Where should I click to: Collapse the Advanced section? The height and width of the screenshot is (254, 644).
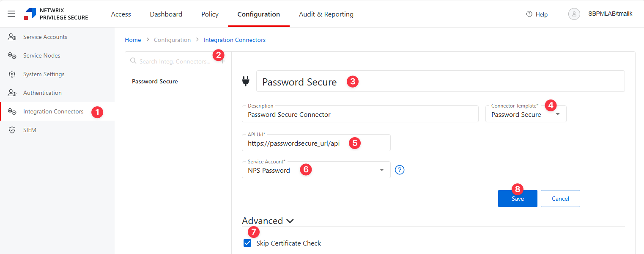pyautogui.click(x=290, y=221)
